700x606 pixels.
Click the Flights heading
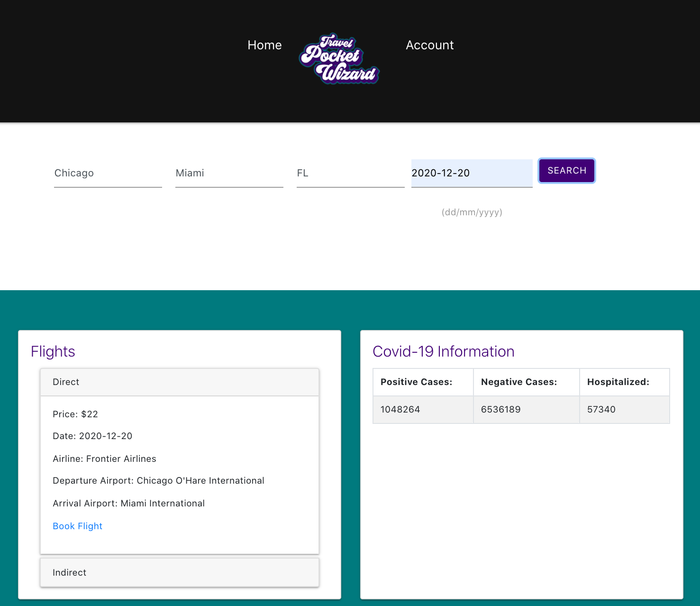53,351
